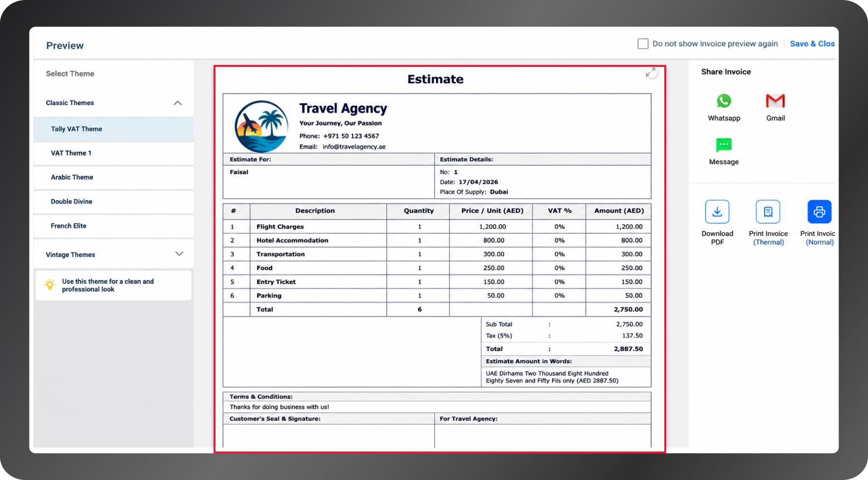Image resolution: width=868 pixels, height=480 pixels.
Task: Click the Transportation item description
Action: point(280,254)
